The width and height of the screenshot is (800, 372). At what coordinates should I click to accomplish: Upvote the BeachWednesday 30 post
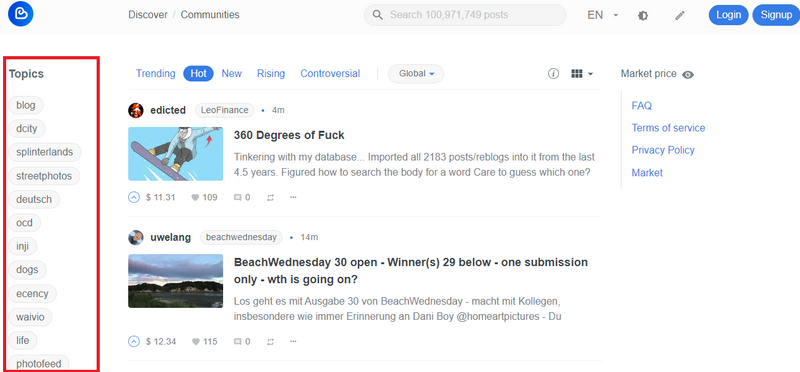[134, 341]
